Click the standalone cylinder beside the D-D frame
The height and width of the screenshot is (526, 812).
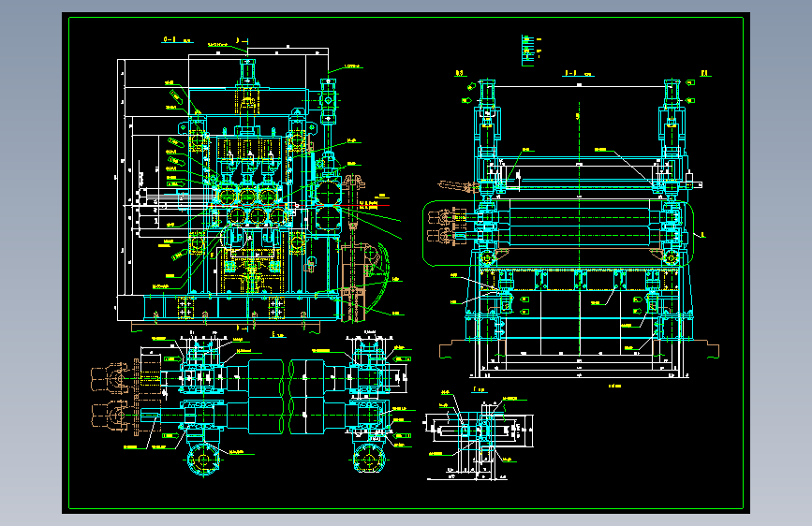tap(328, 101)
